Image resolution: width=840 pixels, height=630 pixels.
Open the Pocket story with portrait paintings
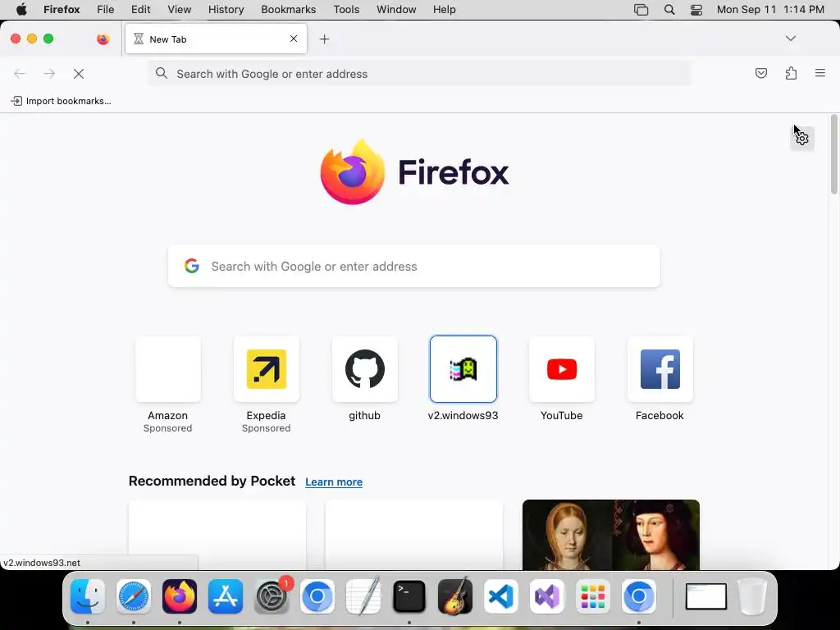[x=610, y=535]
